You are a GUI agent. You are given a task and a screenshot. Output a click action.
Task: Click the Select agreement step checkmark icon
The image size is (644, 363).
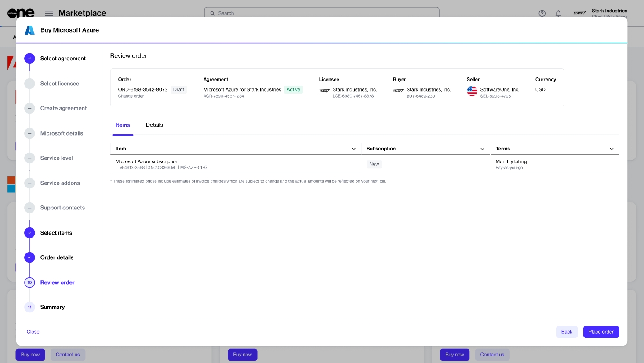coord(29,59)
